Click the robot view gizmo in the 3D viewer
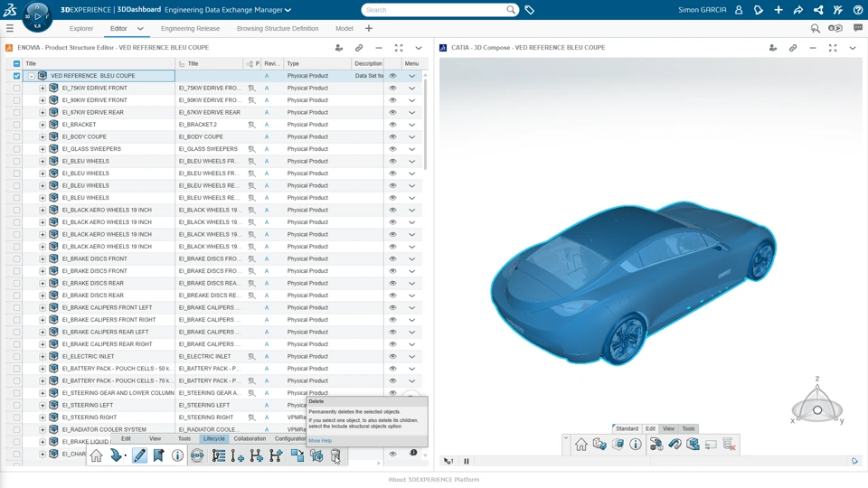 tap(817, 405)
